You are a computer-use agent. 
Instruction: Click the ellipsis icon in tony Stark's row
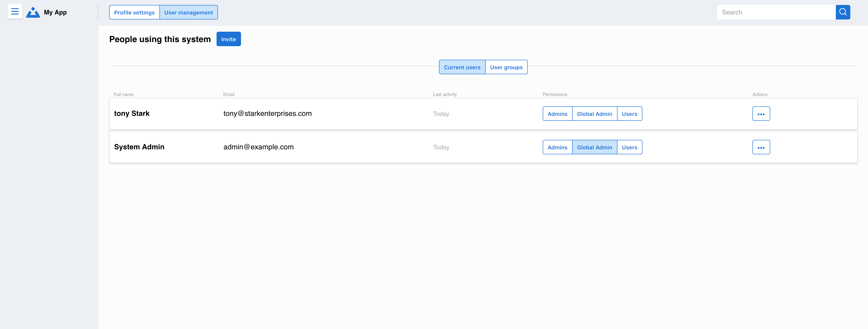(x=761, y=114)
